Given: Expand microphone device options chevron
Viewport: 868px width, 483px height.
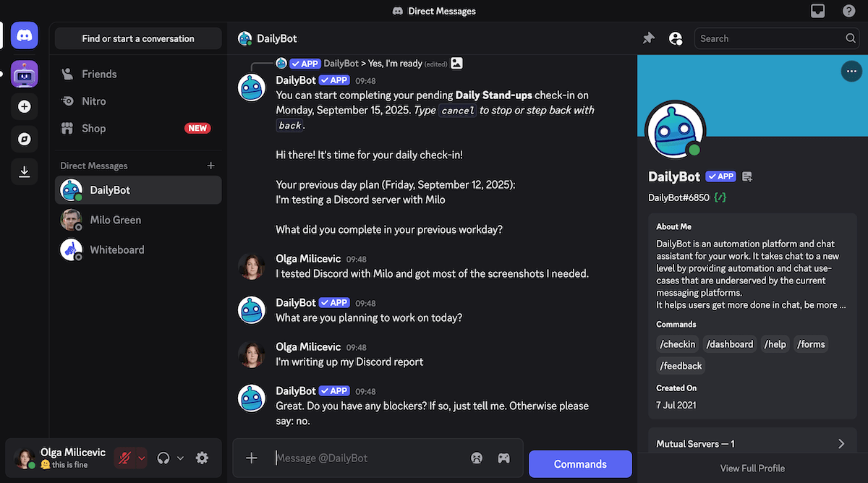Looking at the screenshot, I should pyautogui.click(x=141, y=458).
